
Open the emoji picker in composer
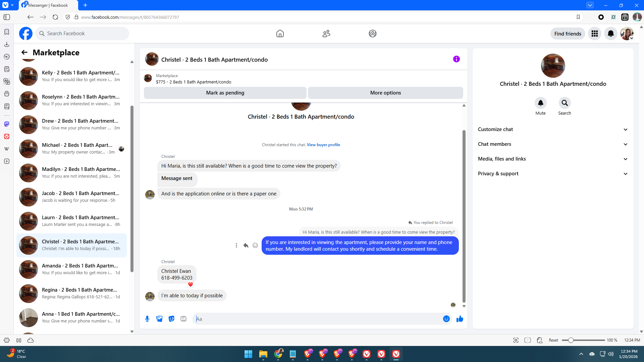446,319
